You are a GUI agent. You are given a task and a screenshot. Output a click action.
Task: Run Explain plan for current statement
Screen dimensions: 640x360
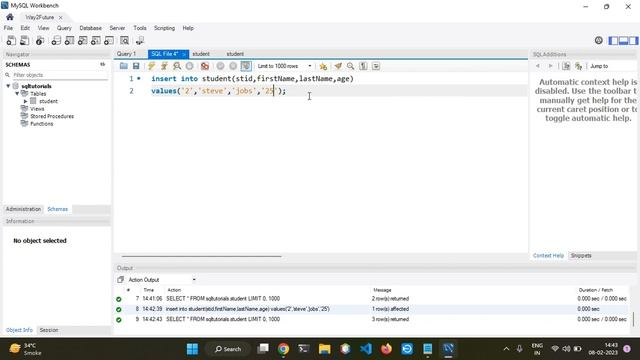click(x=177, y=66)
